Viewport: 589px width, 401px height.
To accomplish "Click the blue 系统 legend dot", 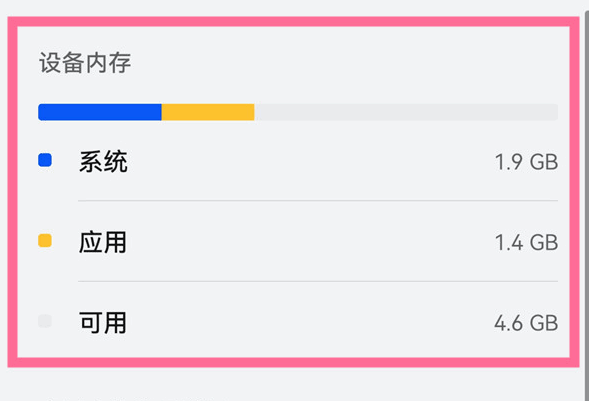I will pos(45,160).
